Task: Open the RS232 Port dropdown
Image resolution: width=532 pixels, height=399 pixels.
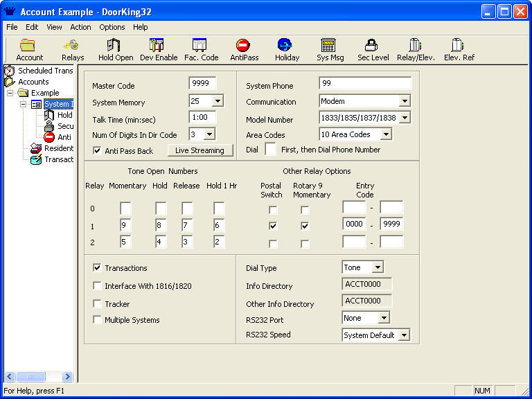Action: 384,318
